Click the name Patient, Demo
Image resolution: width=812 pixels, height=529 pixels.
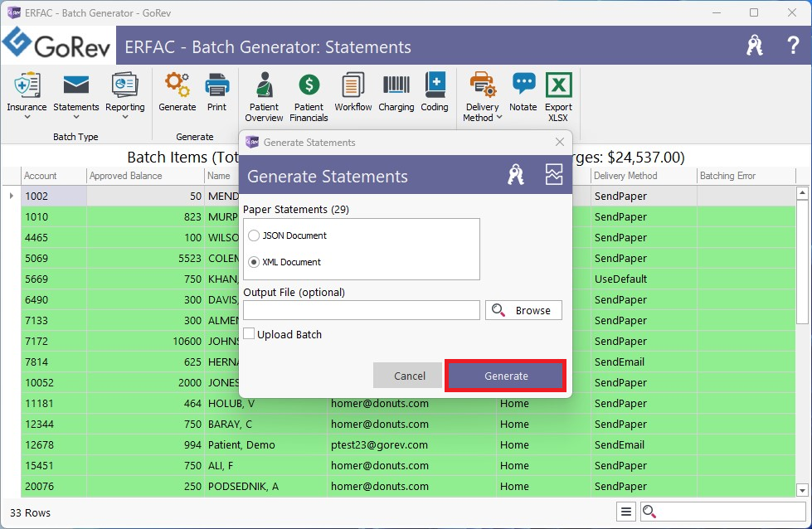click(241, 444)
